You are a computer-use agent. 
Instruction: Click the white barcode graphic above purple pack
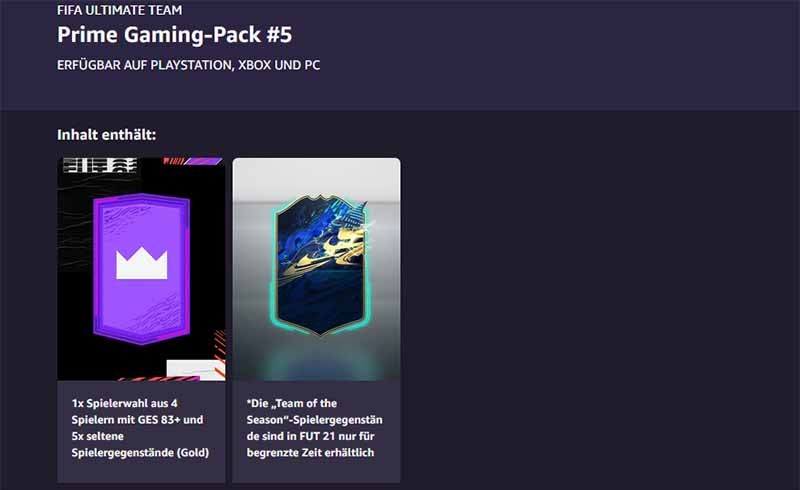point(100,165)
